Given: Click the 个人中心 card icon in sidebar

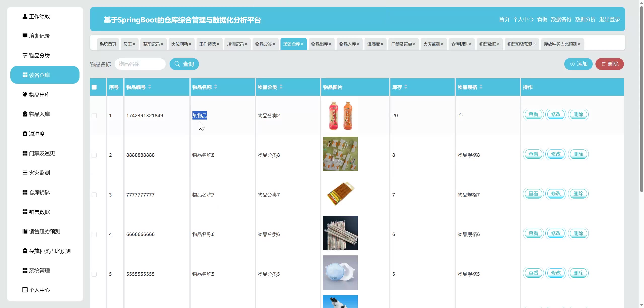Looking at the screenshot, I should coord(25,290).
